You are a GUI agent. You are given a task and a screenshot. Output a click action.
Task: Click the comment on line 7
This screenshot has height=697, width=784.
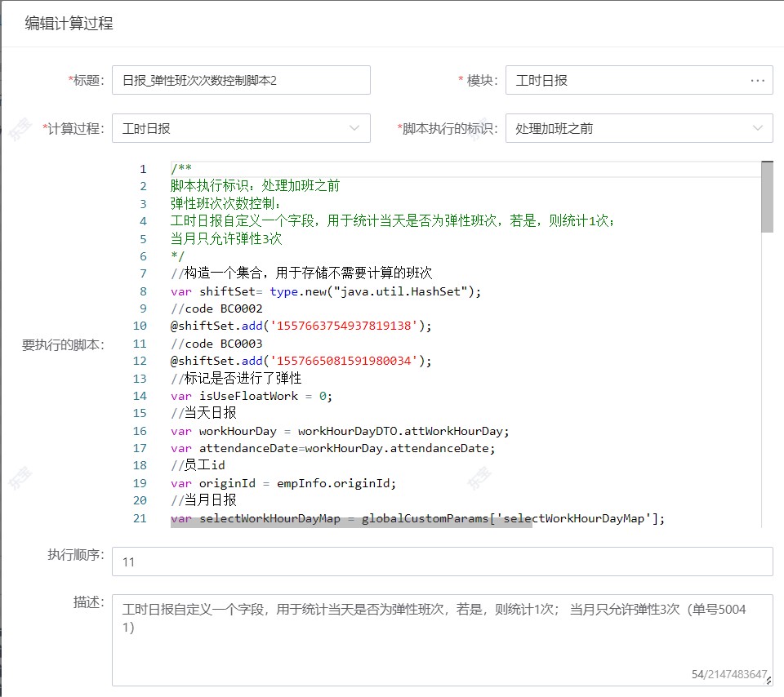tap(301, 273)
